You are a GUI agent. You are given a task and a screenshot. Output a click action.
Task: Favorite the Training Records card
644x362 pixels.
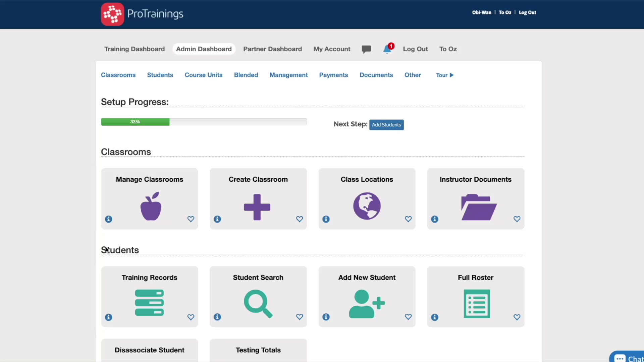pyautogui.click(x=191, y=317)
